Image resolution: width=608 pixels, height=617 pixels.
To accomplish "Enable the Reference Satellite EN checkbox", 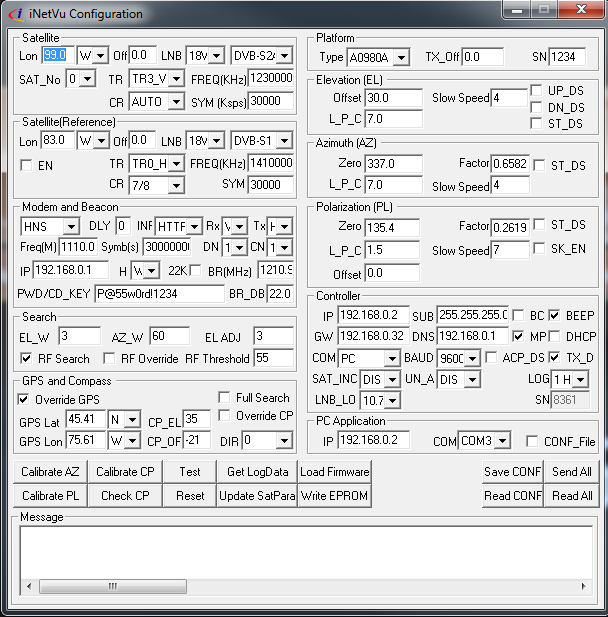I will pos(26,165).
